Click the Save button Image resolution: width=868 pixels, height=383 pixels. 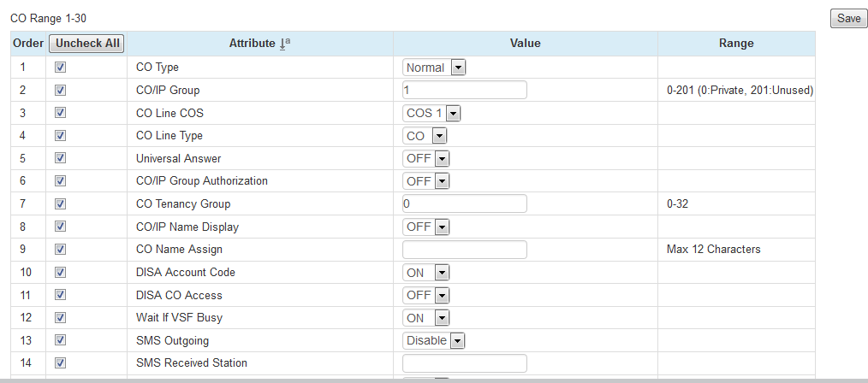[848, 19]
